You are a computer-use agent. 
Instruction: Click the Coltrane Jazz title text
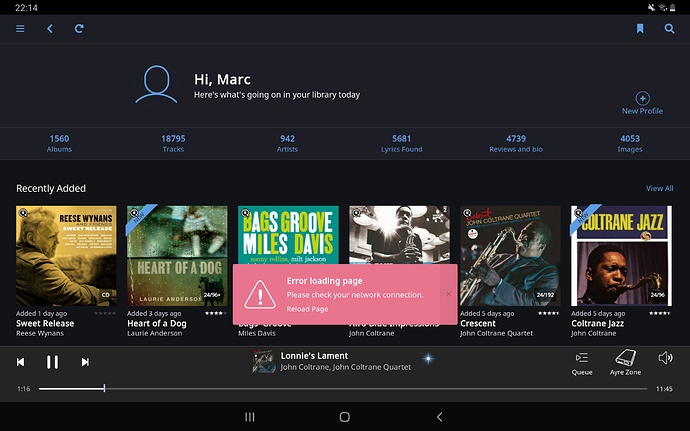[598, 324]
